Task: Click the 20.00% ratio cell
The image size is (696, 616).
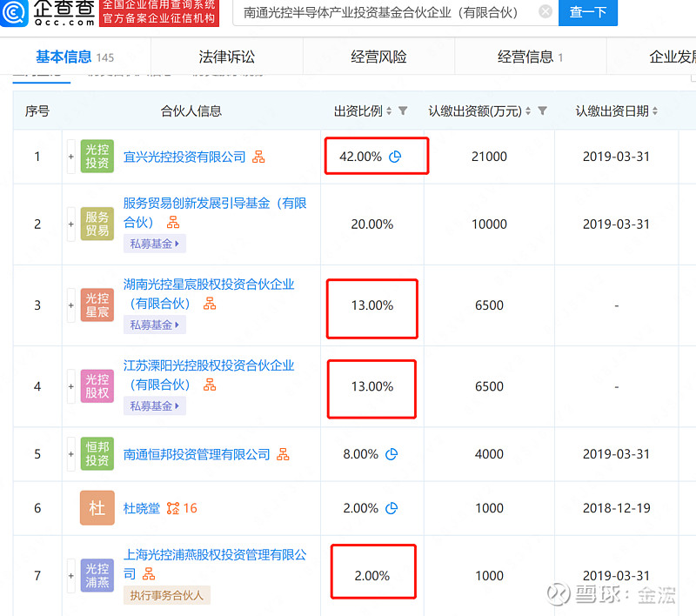Action: 372,224
